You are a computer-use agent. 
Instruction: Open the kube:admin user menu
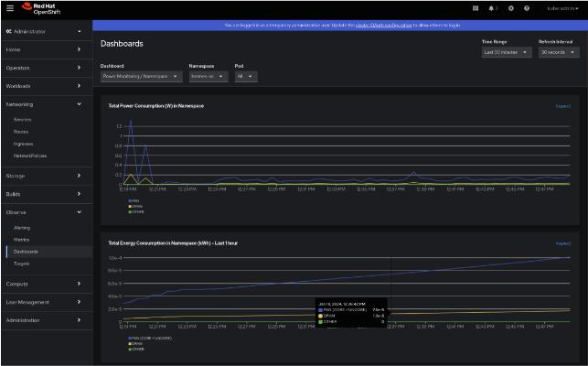tap(562, 8)
